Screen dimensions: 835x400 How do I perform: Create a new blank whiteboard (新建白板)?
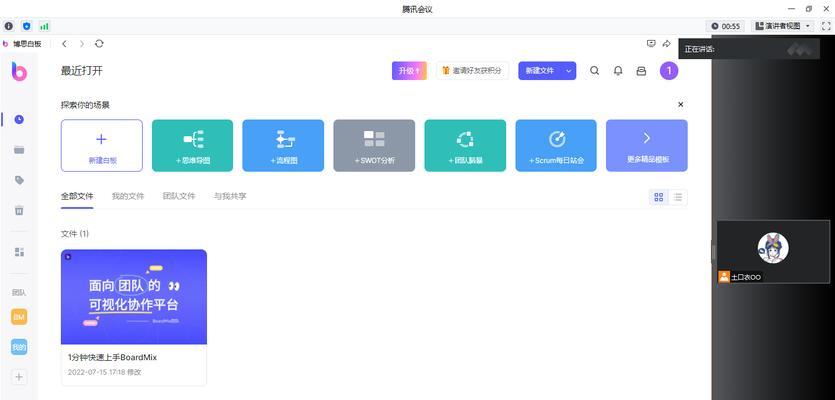(102, 145)
